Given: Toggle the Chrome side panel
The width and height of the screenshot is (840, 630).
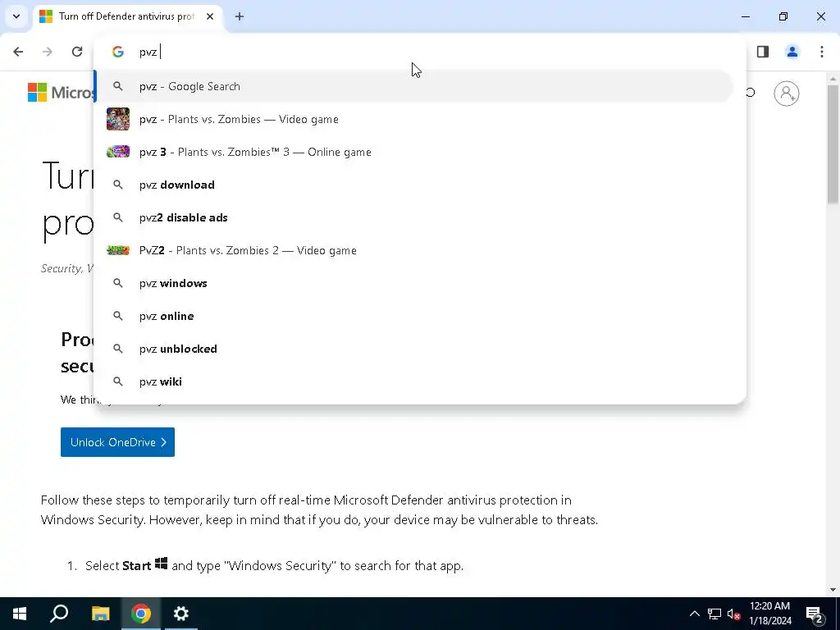Looking at the screenshot, I should pos(763,52).
